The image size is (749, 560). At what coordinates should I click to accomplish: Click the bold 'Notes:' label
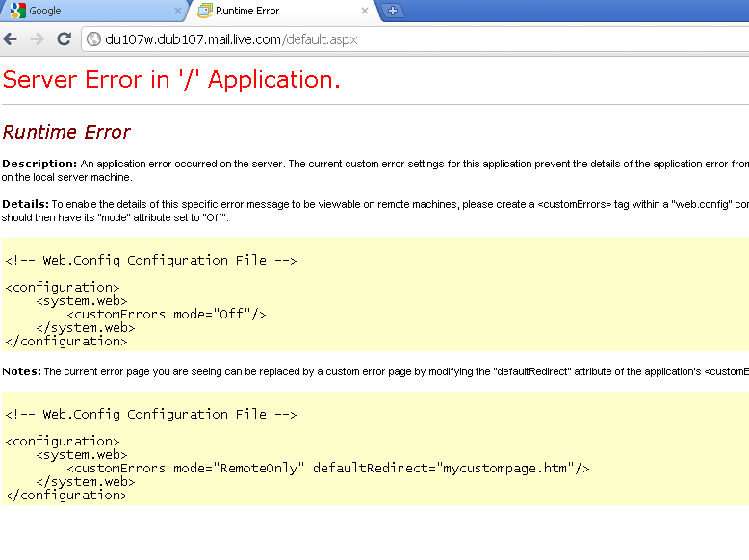pyautogui.click(x=22, y=372)
